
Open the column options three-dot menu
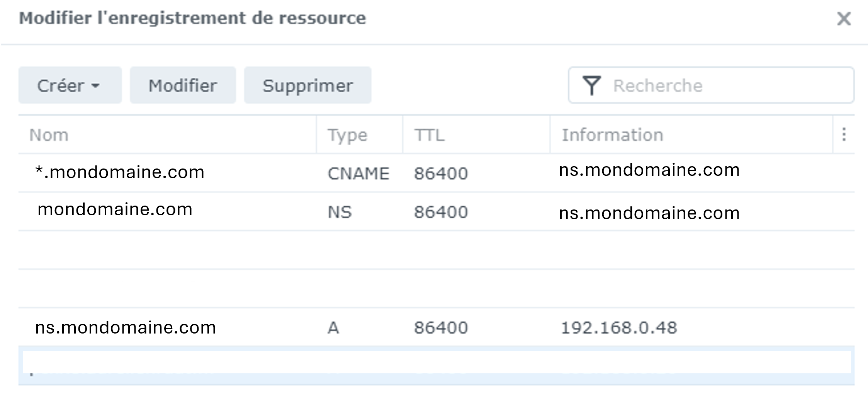(x=844, y=134)
